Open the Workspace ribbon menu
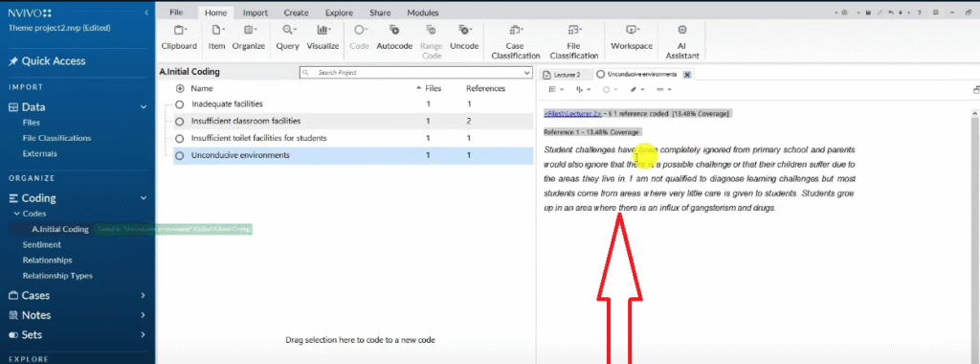Image resolution: width=980 pixels, height=364 pixels. 632,37
